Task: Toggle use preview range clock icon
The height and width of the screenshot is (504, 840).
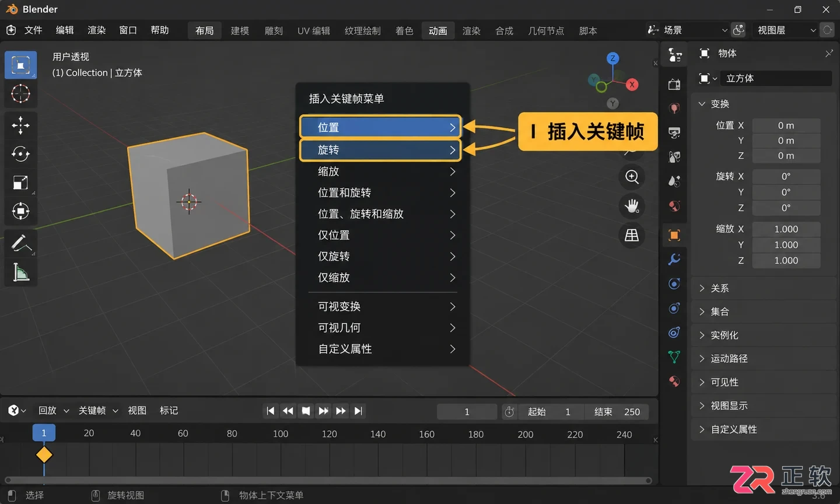Action: [x=509, y=412]
